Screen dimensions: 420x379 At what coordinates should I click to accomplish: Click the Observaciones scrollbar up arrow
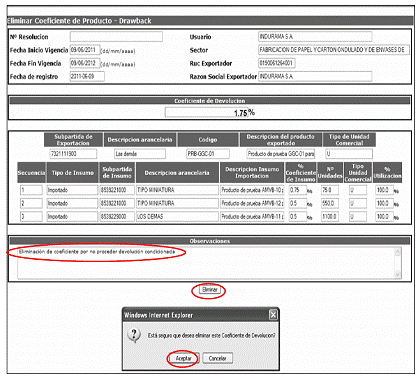397,252
